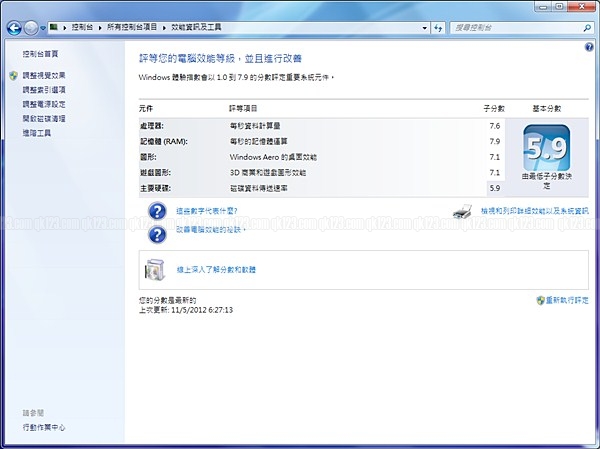Screen dimensions: 600x449
Task: Click the Windows Aero 的桌面效能 description
Action: click(273, 157)
